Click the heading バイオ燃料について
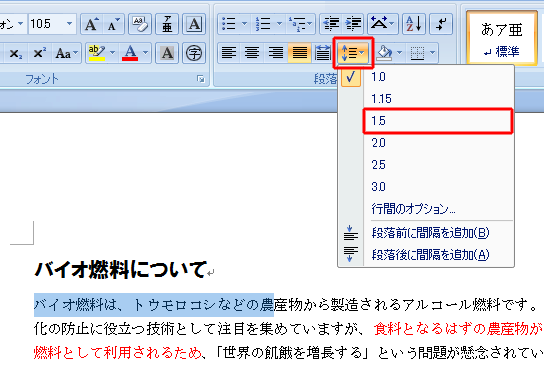The image size is (544, 382). click(121, 270)
